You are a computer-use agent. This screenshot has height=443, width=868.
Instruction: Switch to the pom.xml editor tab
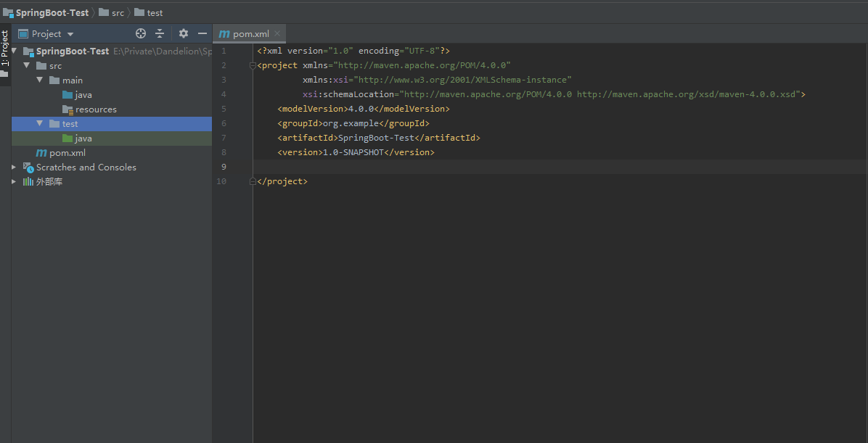(250, 34)
